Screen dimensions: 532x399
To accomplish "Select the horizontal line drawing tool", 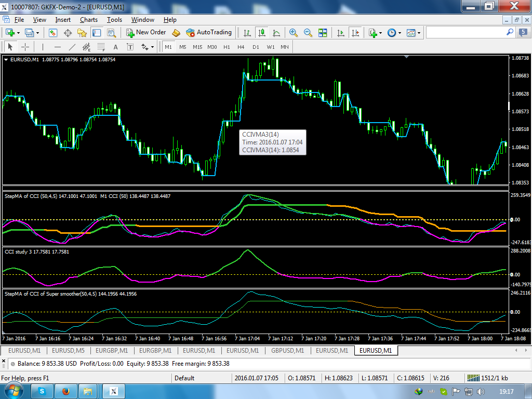I will click(58, 47).
